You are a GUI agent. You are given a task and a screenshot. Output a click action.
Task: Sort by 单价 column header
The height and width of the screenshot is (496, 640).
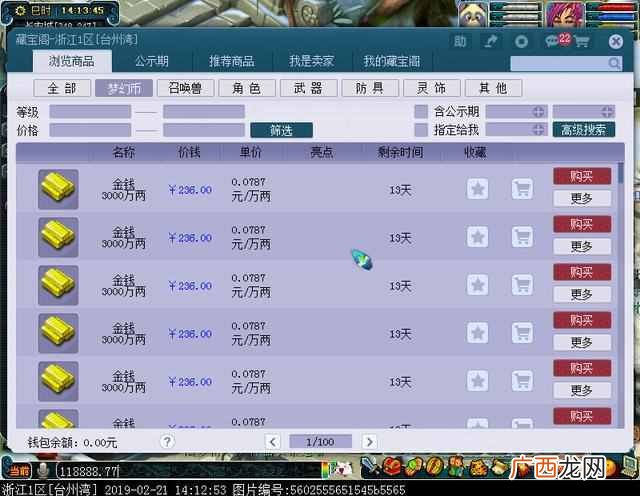(251, 152)
